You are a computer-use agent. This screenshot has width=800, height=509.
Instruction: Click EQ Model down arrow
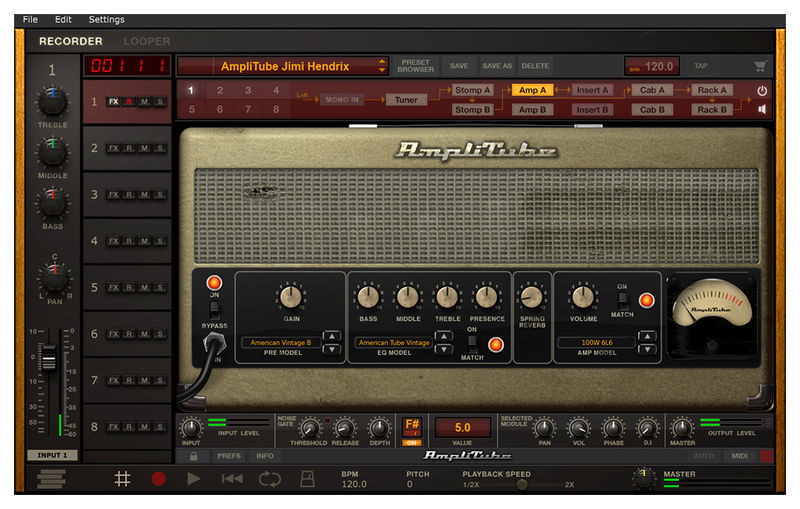tap(443, 349)
